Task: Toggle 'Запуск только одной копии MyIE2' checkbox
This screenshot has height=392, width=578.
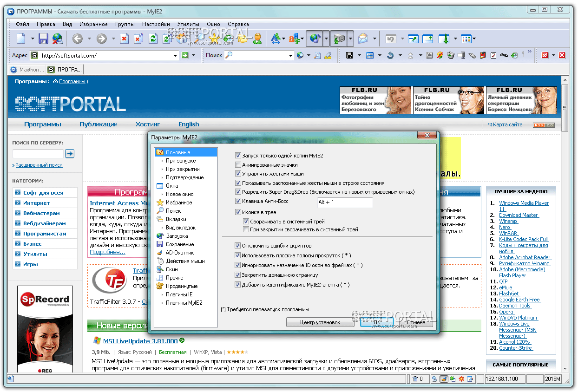Action: coord(238,156)
